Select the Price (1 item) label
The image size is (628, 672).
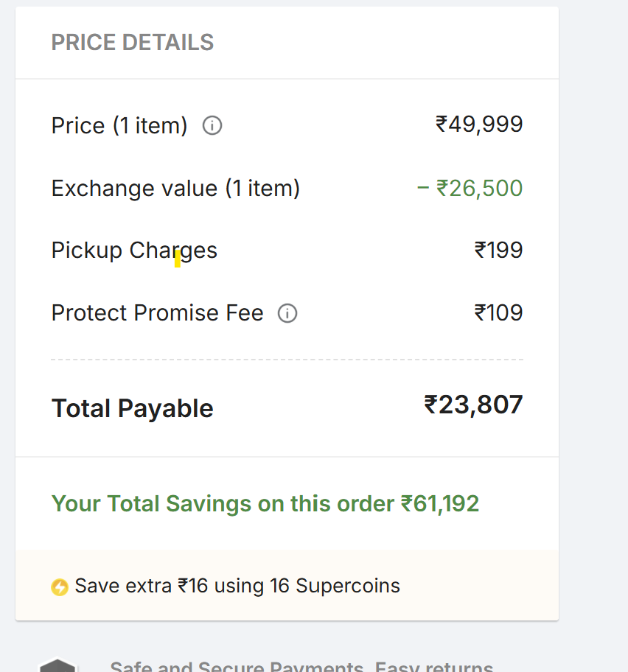(119, 126)
